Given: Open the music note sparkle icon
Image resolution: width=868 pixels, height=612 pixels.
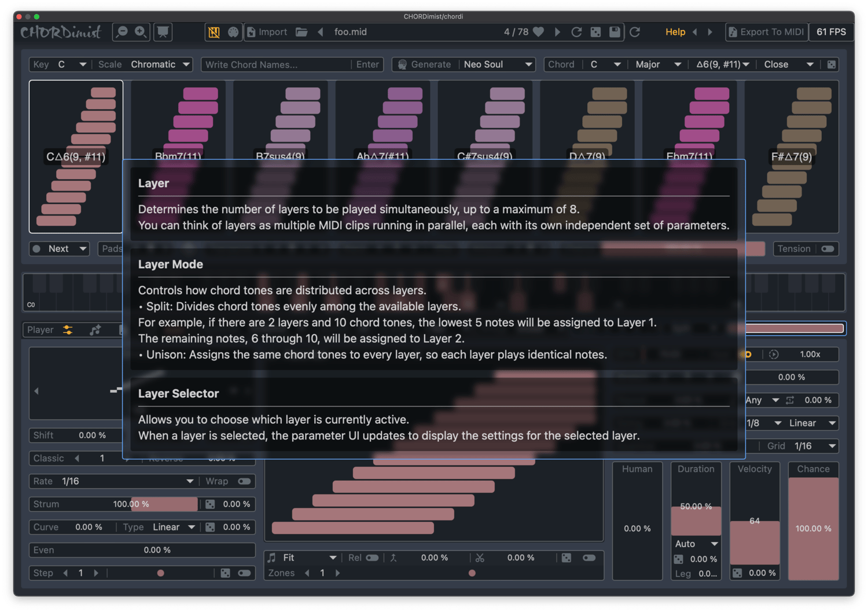Looking at the screenshot, I should (x=95, y=329).
